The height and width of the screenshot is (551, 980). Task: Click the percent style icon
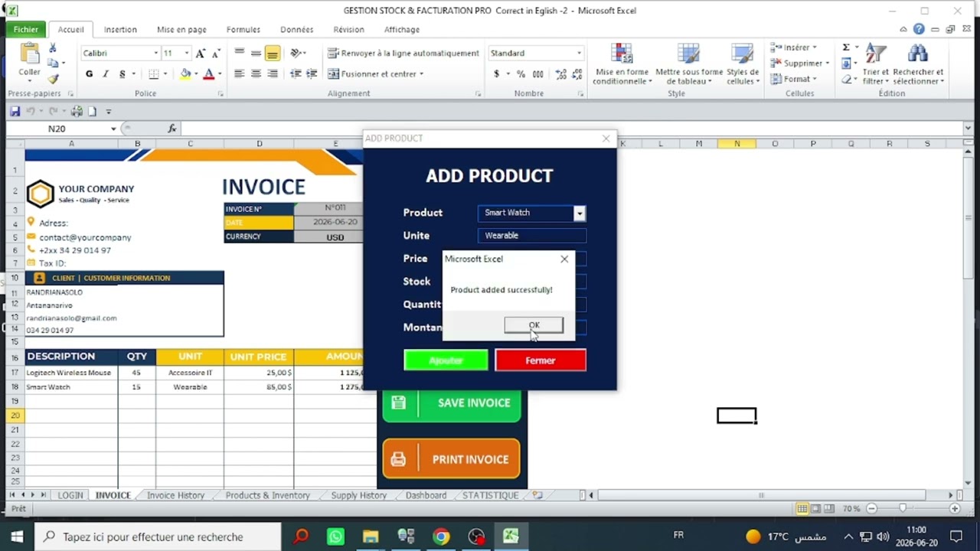click(521, 74)
